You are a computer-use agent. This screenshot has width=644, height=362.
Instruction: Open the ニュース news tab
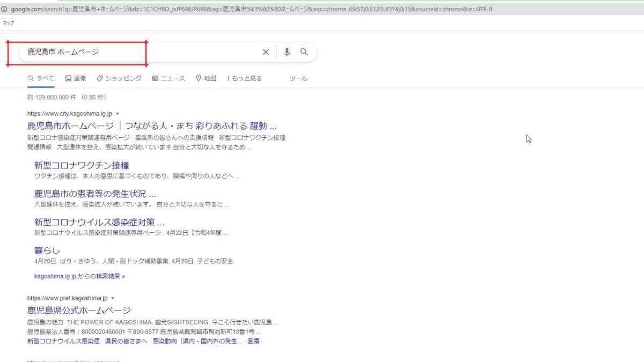coord(169,78)
